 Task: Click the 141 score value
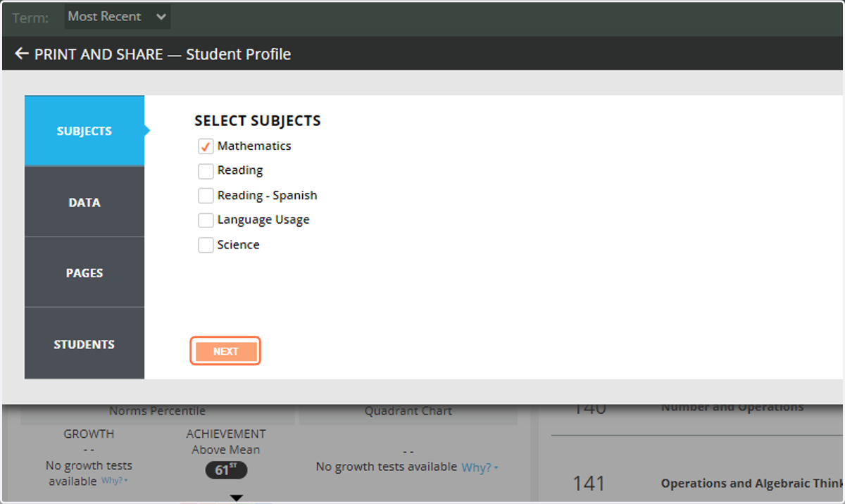(x=589, y=483)
